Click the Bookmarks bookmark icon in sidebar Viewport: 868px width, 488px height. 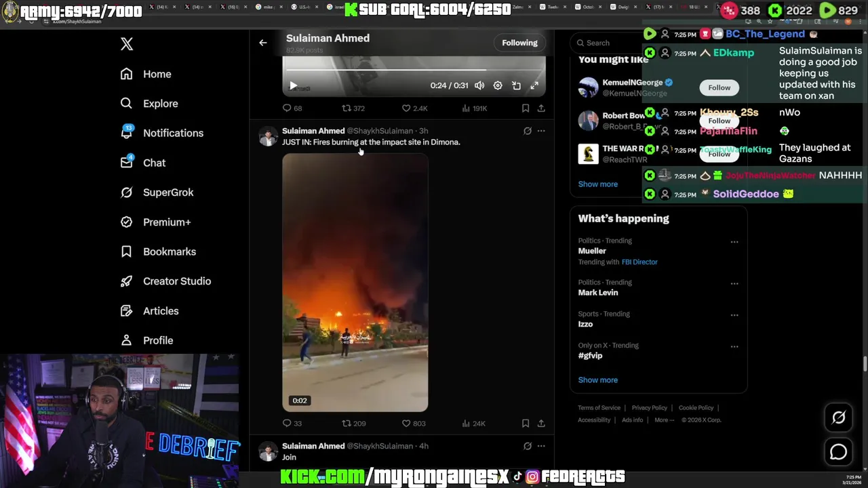point(126,251)
